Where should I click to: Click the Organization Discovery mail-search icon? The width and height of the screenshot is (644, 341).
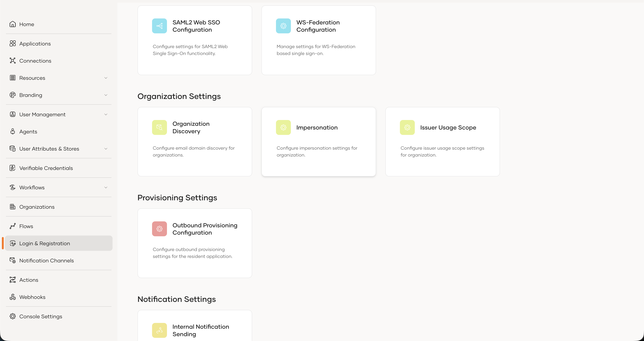tap(159, 127)
